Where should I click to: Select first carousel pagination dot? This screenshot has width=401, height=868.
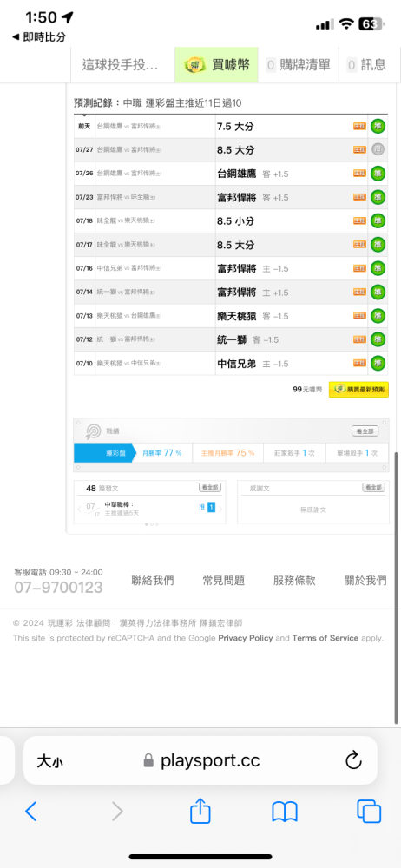coord(146,523)
